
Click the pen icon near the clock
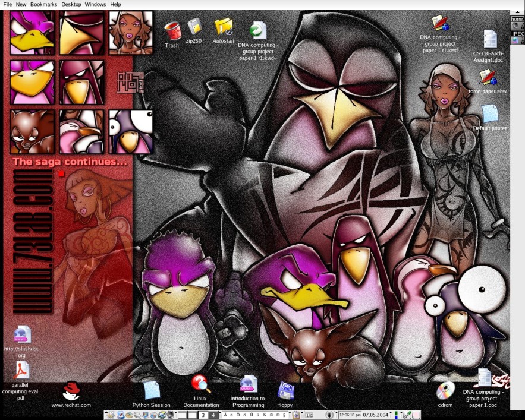point(407,415)
